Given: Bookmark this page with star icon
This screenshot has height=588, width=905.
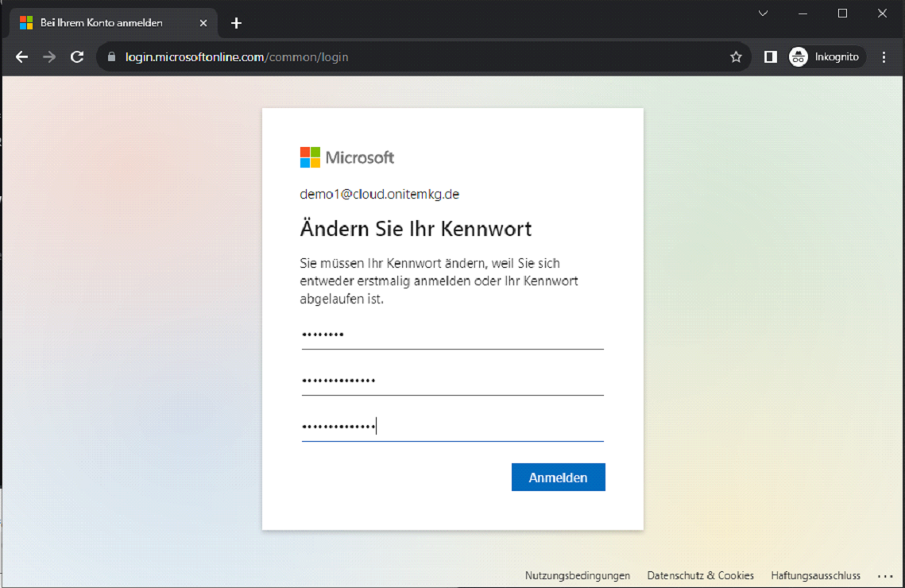Looking at the screenshot, I should coord(736,57).
